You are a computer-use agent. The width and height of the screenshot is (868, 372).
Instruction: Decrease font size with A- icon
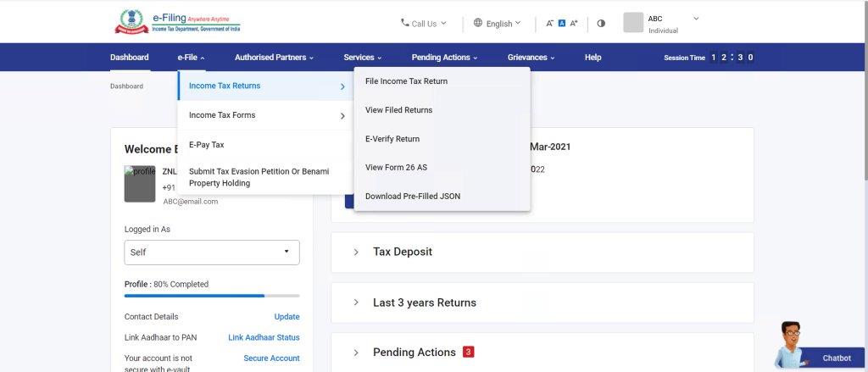coord(549,24)
